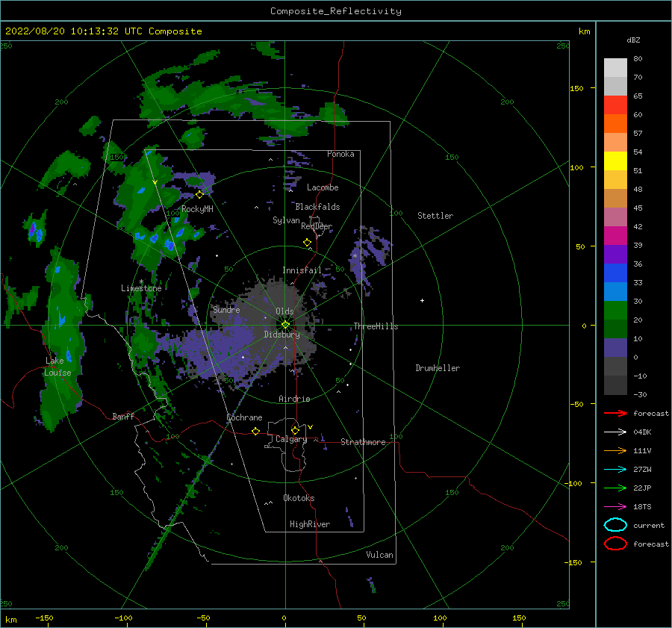Click the Composite_Reflectivity title text
The width and height of the screenshot is (672, 628).
(x=336, y=11)
